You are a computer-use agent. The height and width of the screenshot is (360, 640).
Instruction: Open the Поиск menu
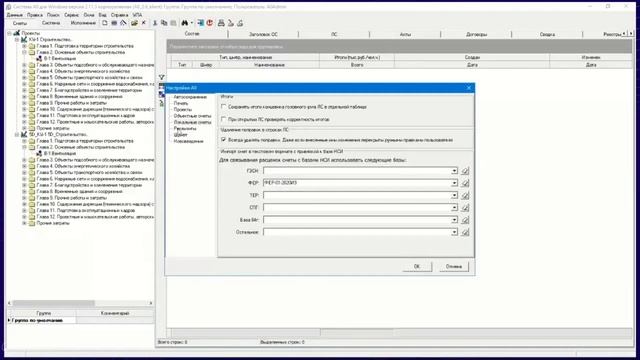(53, 15)
